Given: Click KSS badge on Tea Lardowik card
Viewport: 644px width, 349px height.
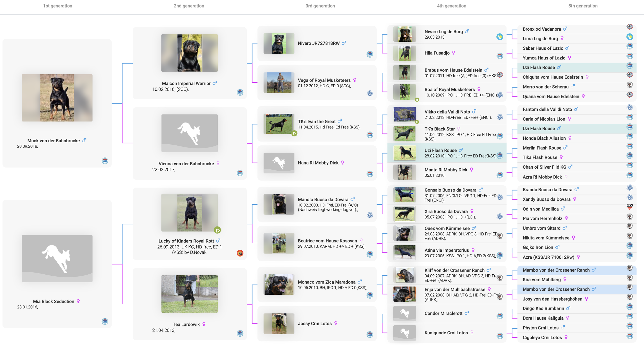Looking at the screenshot, I should (x=240, y=334).
